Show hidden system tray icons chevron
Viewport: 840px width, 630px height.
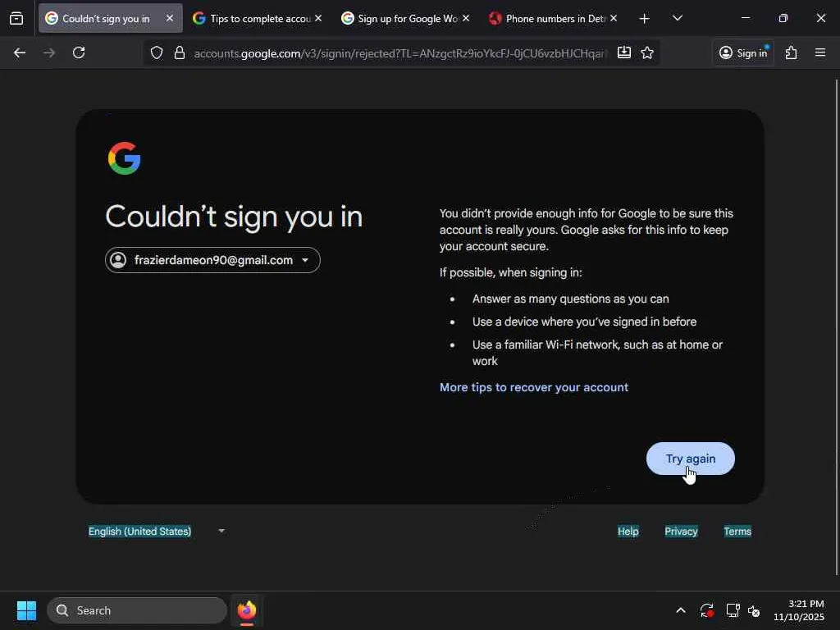coord(680,610)
